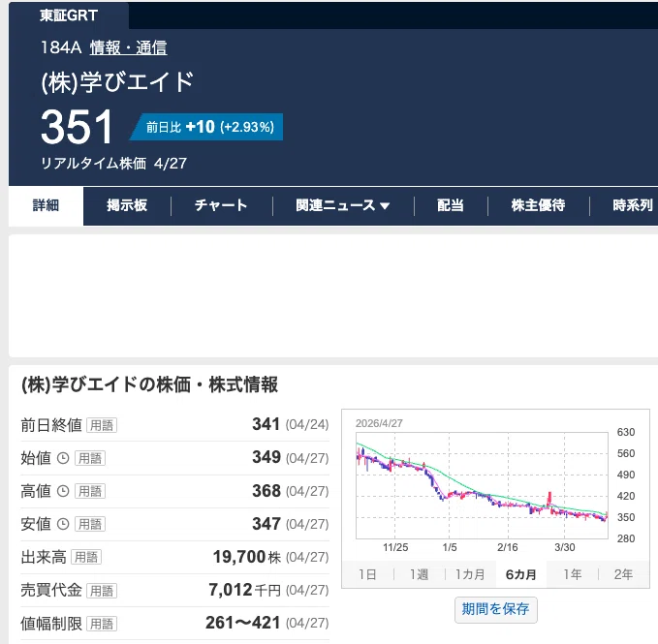Set chart period to 2年
Viewport: 658px width, 644px height.
coord(623,574)
